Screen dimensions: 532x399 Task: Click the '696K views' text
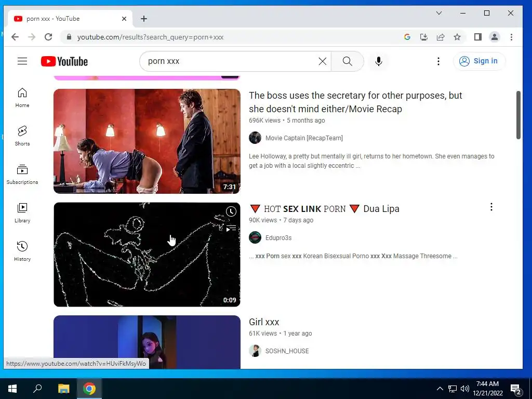[x=264, y=121]
